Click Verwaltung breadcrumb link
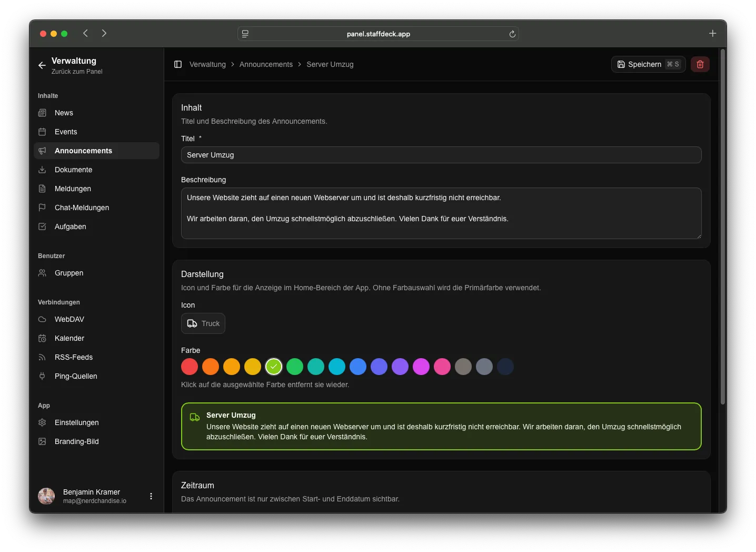 [x=207, y=64]
